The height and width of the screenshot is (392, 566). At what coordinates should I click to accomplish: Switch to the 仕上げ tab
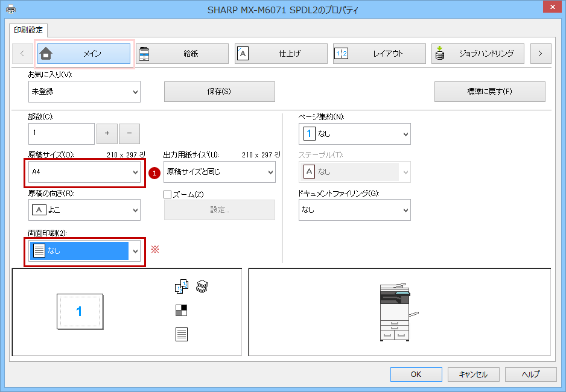(x=281, y=54)
